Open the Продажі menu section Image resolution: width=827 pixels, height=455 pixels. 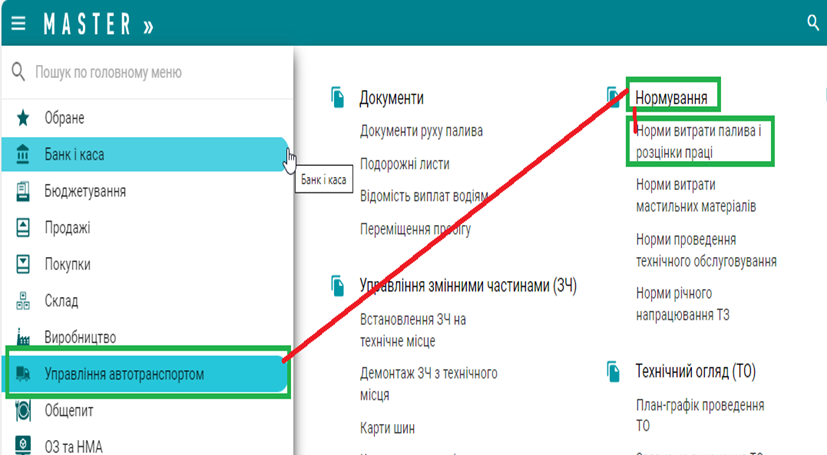67,228
